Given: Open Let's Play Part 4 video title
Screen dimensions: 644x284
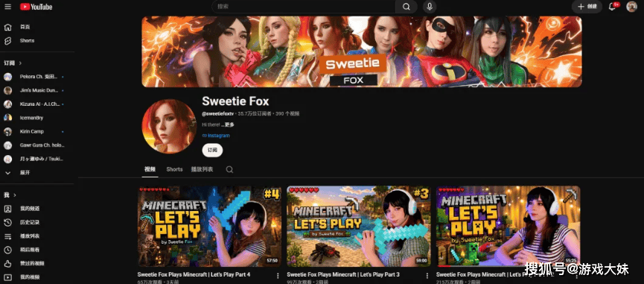Looking at the screenshot, I should point(194,274).
